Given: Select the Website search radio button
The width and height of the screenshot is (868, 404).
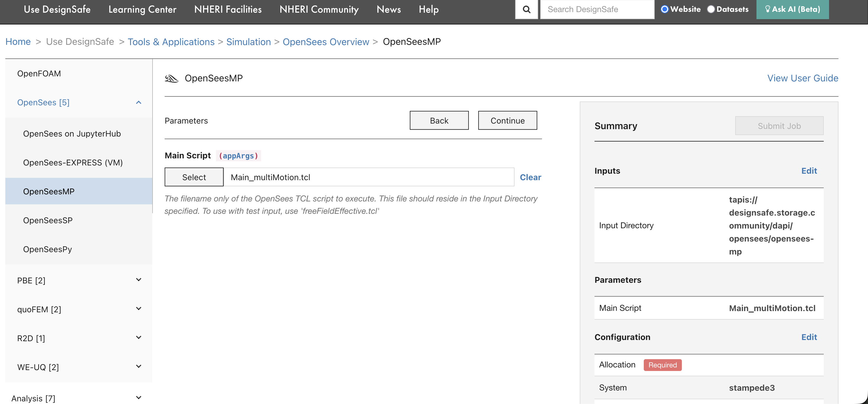Looking at the screenshot, I should (x=664, y=9).
